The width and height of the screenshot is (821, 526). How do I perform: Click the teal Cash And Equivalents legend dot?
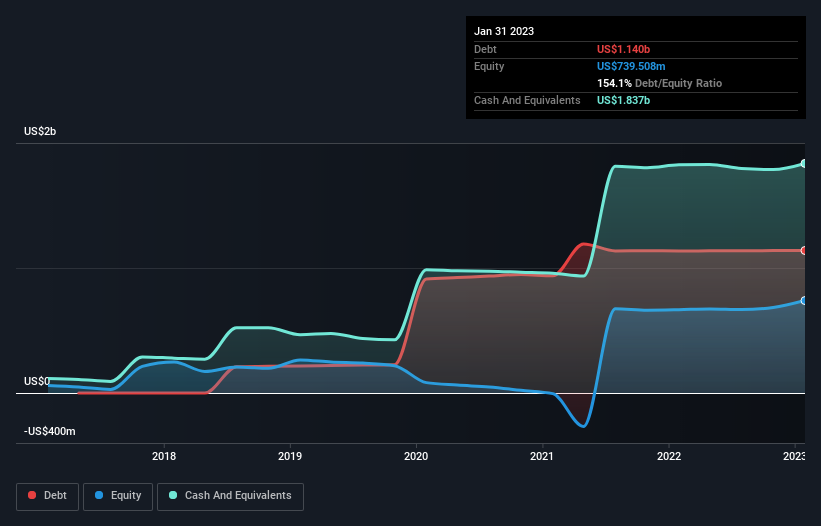[173, 495]
